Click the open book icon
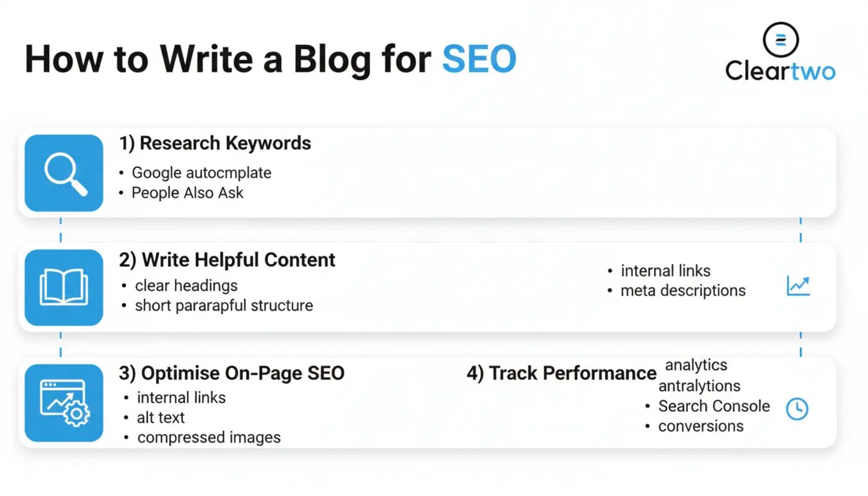Screen dimensions: 868x496 [64, 288]
